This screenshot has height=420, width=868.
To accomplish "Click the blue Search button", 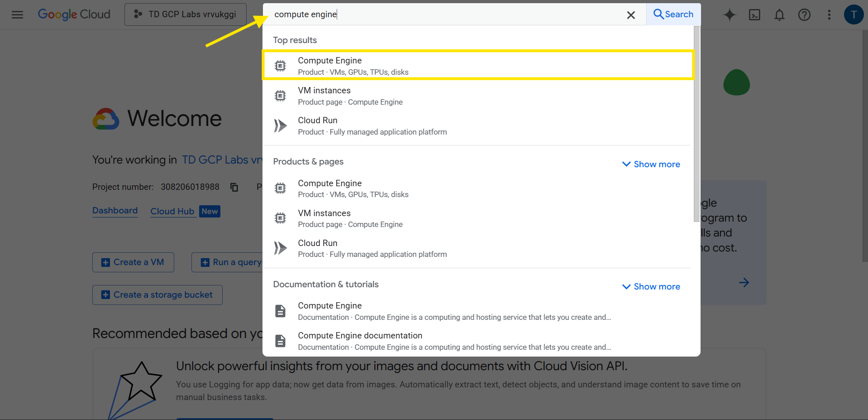I will [x=673, y=14].
